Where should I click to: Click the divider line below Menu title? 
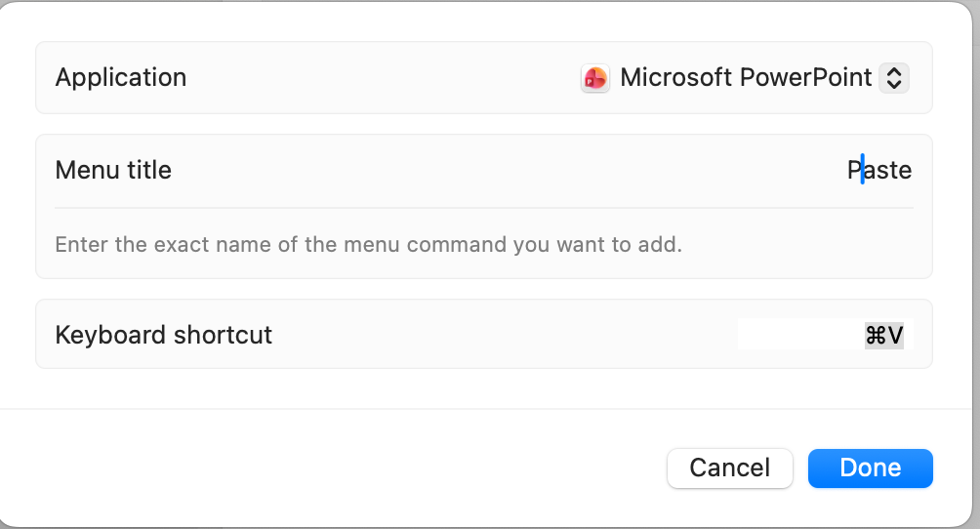(x=483, y=208)
